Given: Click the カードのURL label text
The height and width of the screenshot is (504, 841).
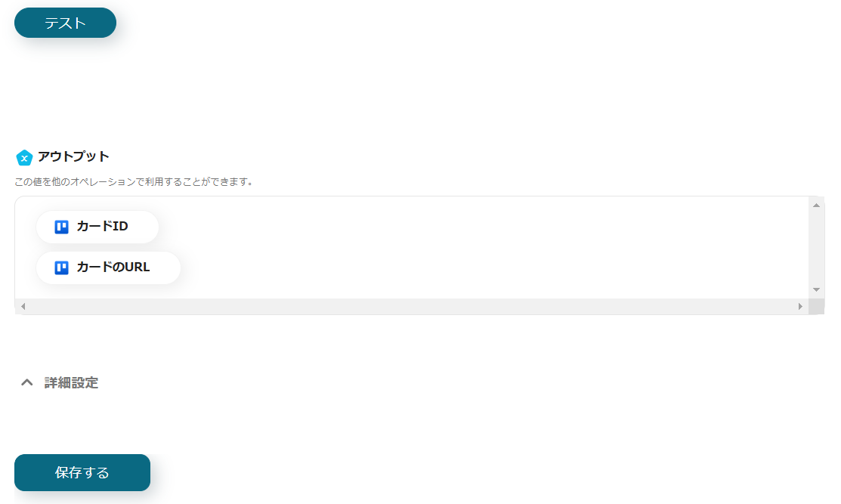Looking at the screenshot, I should click(x=113, y=267).
